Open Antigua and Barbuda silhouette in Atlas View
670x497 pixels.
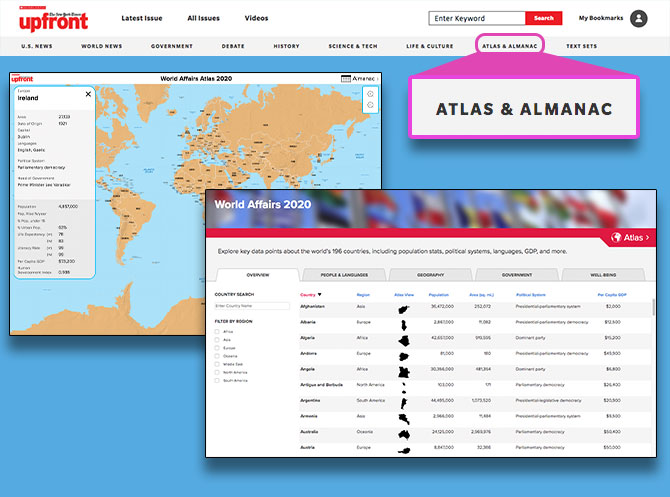click(x=404, y=388)
